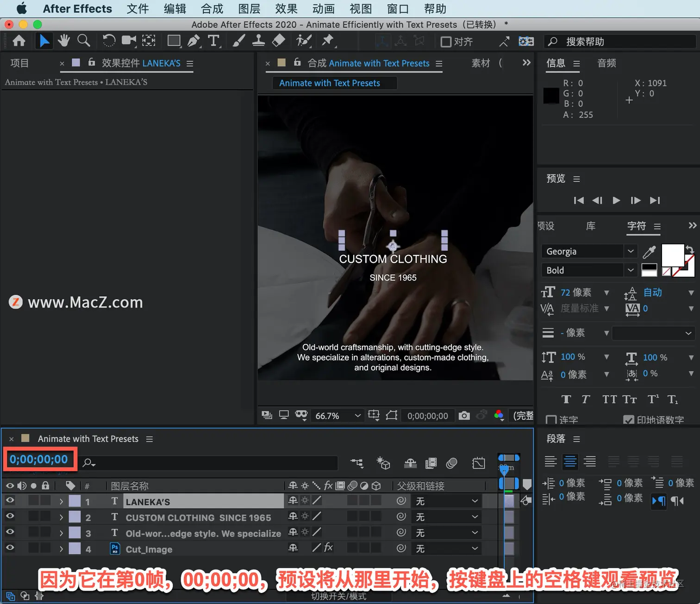The height and width of the screenshot is (604, 700).
Task: Expand the CUSTOM CLOTHING SINCE 1965 layer
Action: point(61,517)
